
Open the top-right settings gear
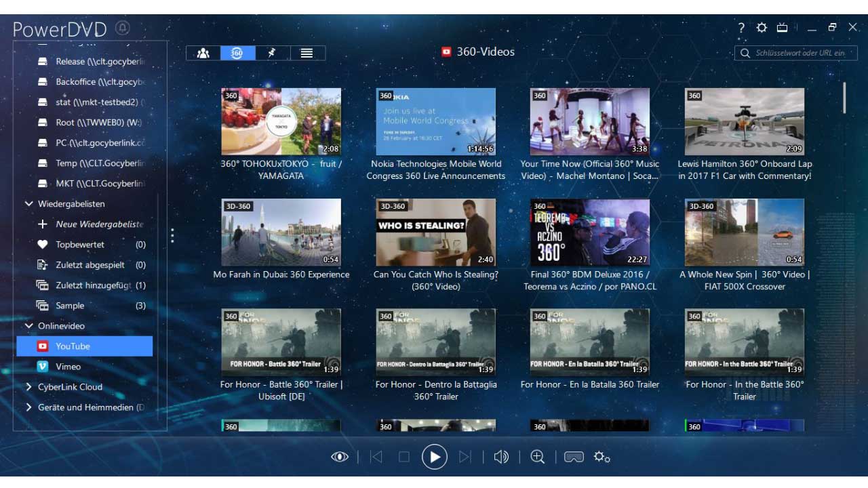click(x=762, y=28)
